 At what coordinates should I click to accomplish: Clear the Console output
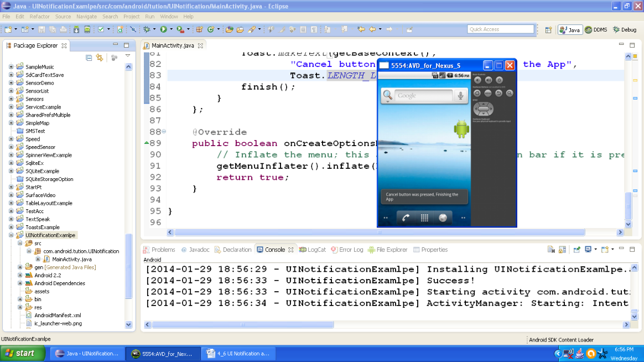(551, 250)
